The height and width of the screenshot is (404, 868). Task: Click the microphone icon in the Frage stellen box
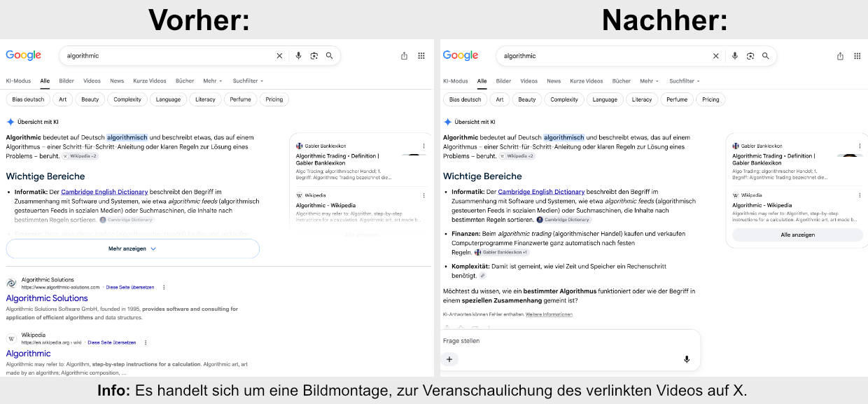coord(687,359)
